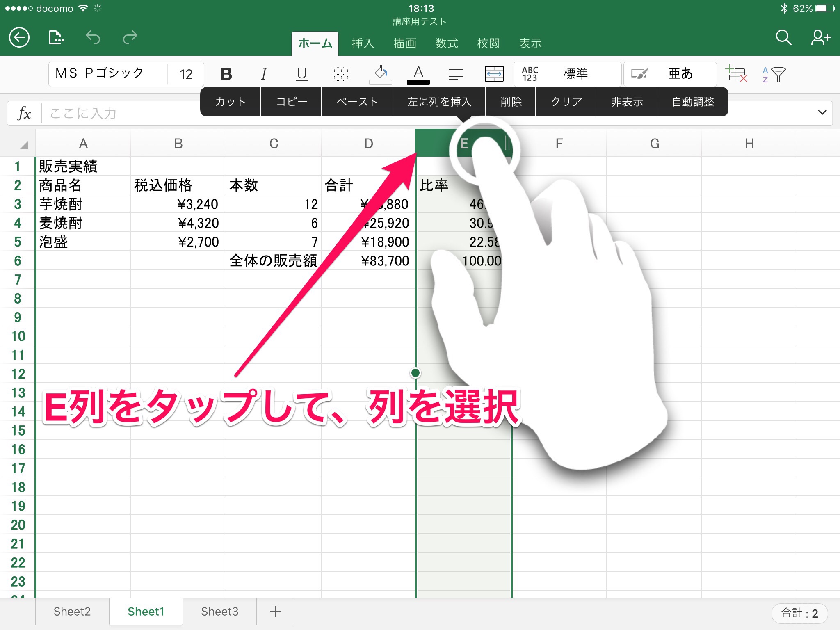Tap the back arrow circle icon

[x=19, y=38]
